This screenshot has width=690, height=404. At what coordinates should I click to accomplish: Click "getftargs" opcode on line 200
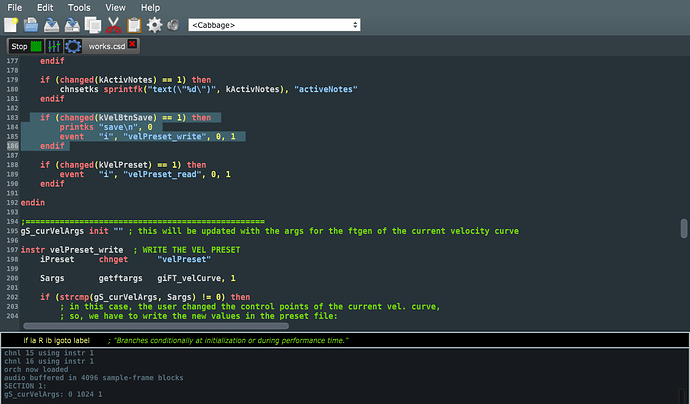pos(120,278)
